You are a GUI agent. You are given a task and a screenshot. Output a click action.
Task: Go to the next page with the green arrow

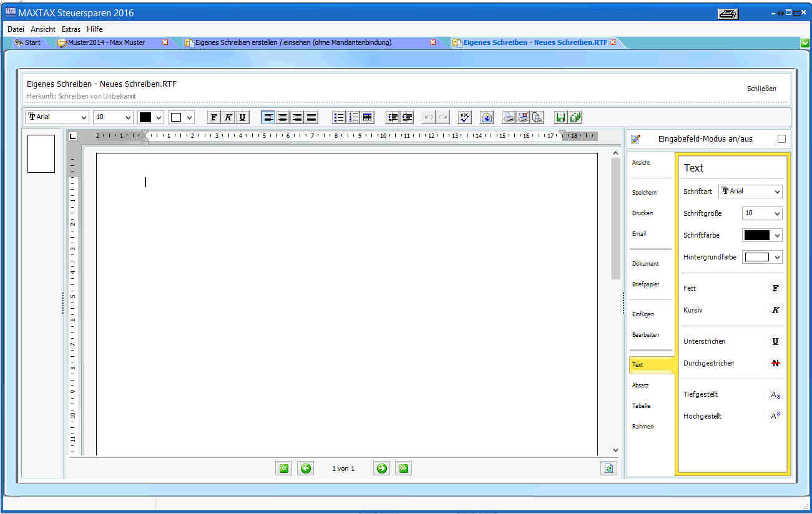click(x=382, y=468)
